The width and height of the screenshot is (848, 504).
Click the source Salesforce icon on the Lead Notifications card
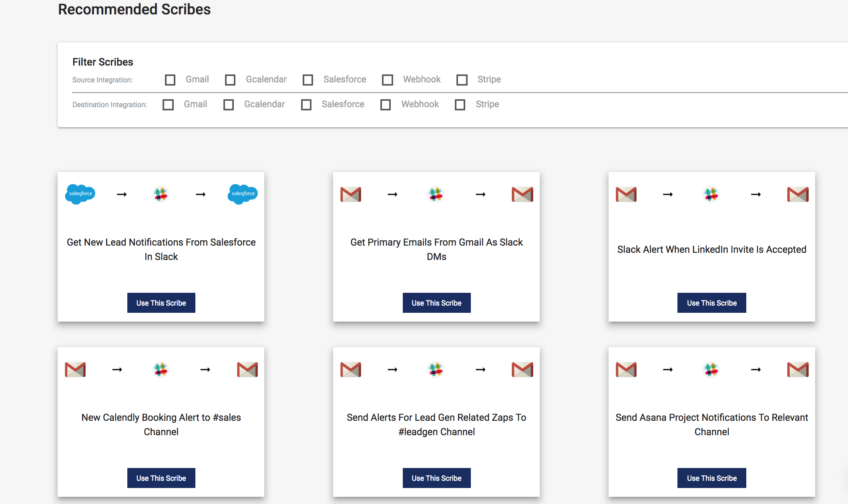click(x=80, y=194)
